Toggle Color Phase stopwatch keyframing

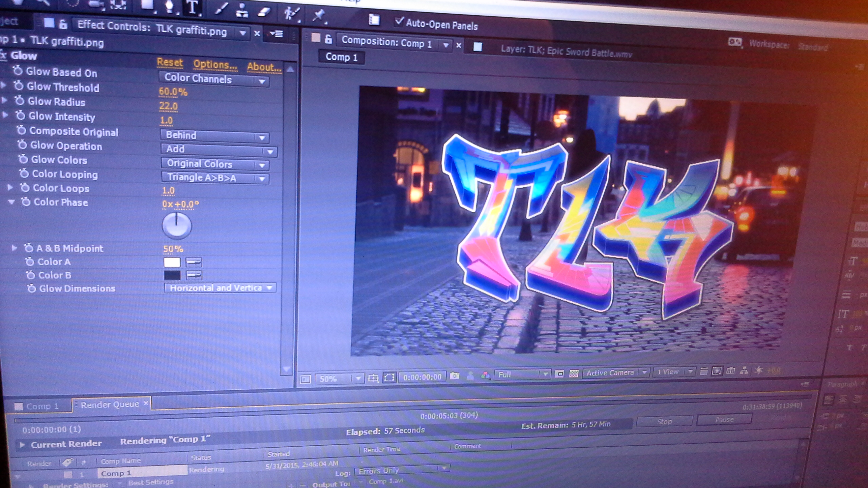coord(26,202)
